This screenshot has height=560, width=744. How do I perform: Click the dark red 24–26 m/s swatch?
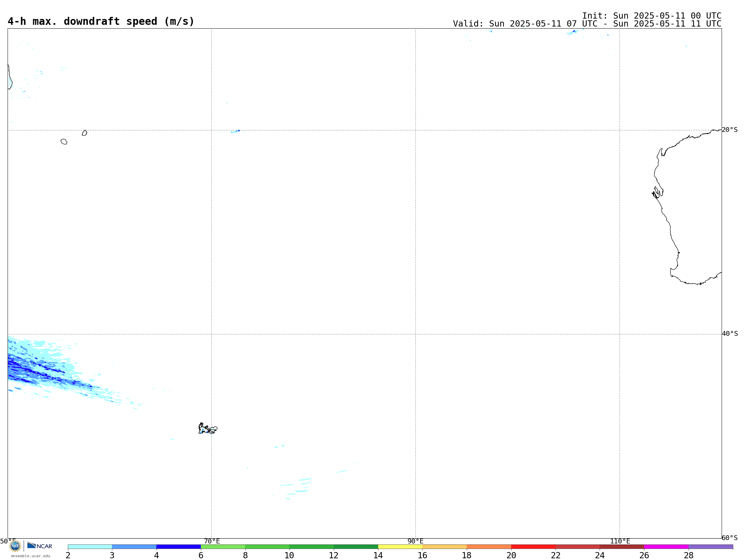622,547
